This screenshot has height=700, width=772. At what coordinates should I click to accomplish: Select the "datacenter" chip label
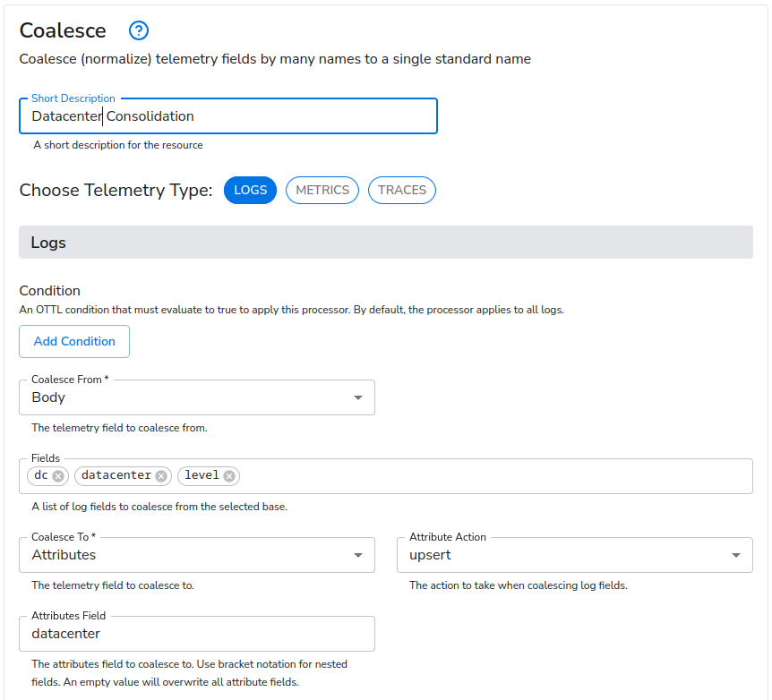114,475
